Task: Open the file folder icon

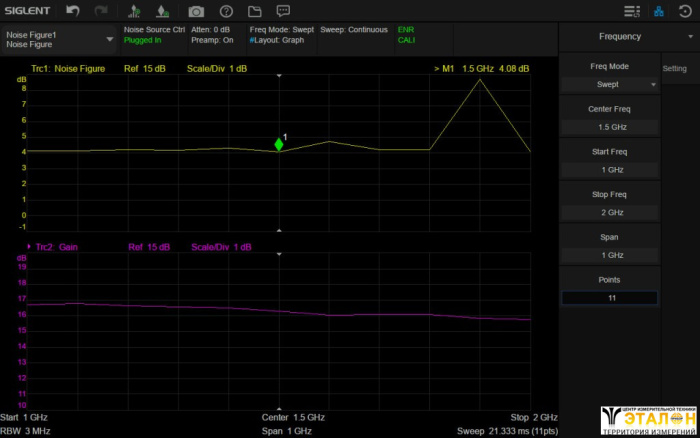Action: tap(255, 11)
